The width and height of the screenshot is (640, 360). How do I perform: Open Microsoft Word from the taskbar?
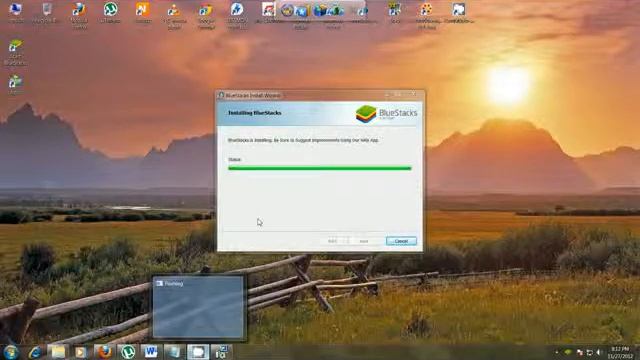pos(151,352)
